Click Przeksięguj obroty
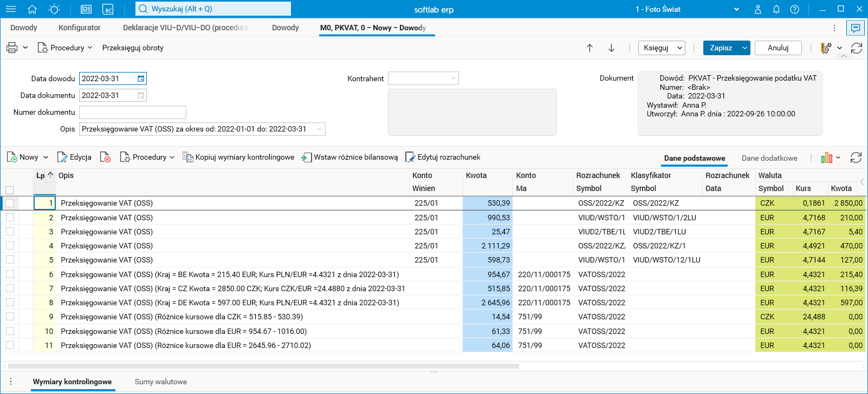The image size is (868, 394). [133, 48]
